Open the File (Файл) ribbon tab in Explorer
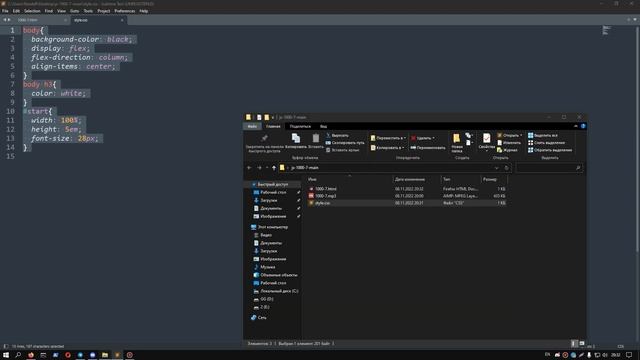The height and width of the screenshot is (360, 640). pyautogui.click(x=252, y=127)
